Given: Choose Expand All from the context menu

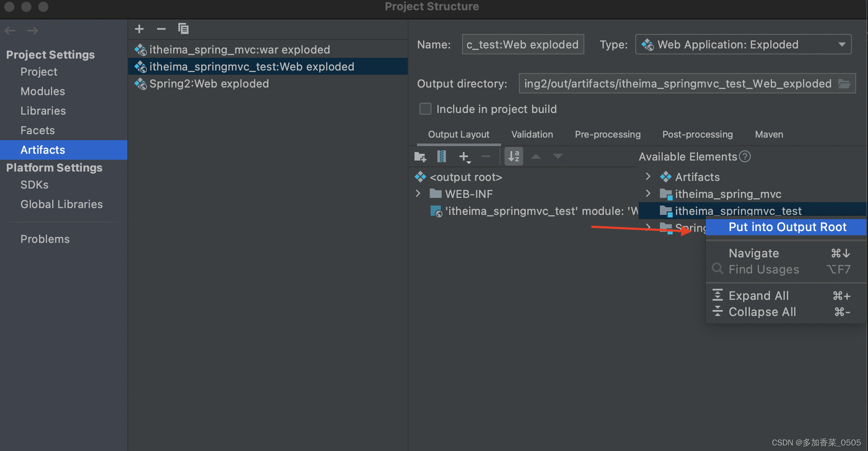Looking at the screenshot, I should coord(786,296).
